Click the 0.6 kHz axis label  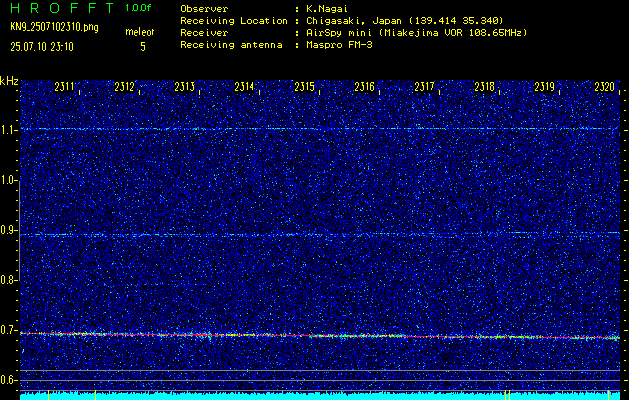click(8, 380)
